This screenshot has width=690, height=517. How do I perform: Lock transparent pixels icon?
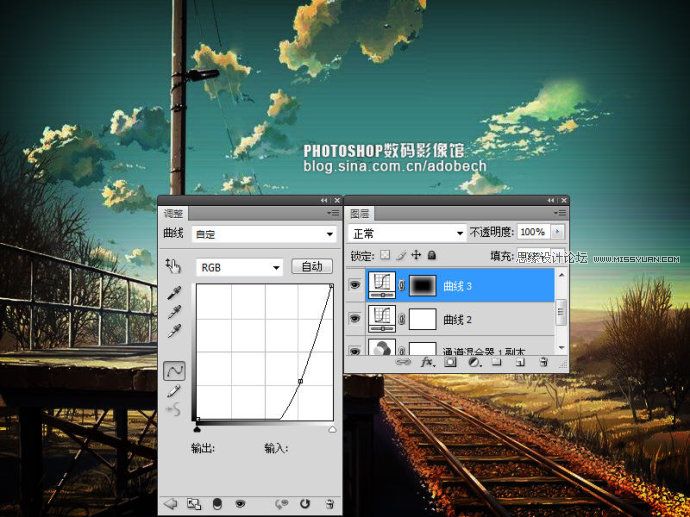(x=385, y=255)
